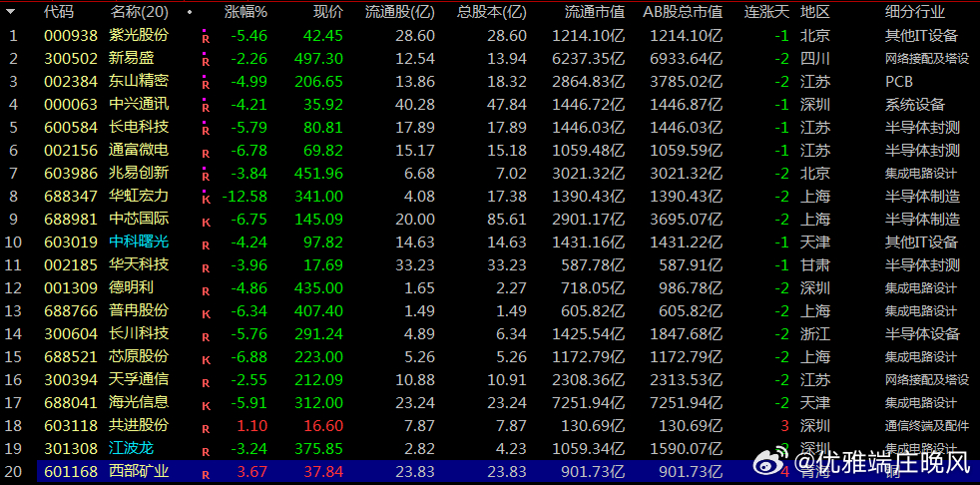Image resolution: width=980 pixels, height=485 pixels.
Task: Click industry cell 系统设备
Action: coord(915,105)
